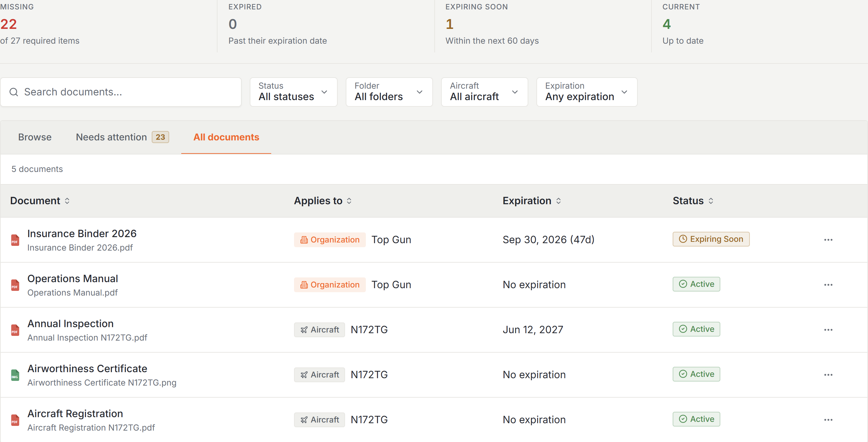Click N172TG in the Aircraft Registration row

tap(369, 420)
